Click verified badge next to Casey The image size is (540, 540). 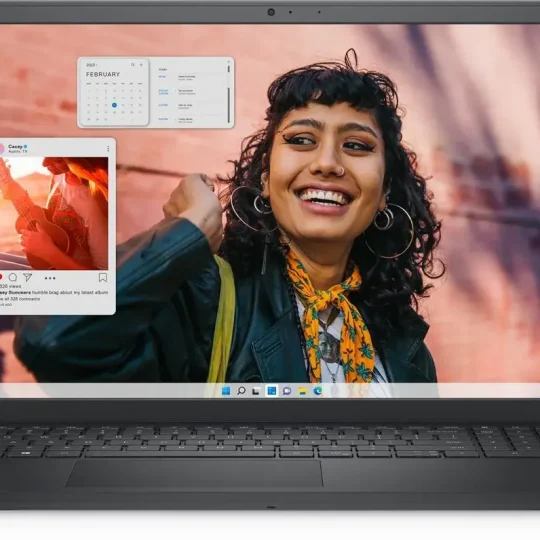25,146
